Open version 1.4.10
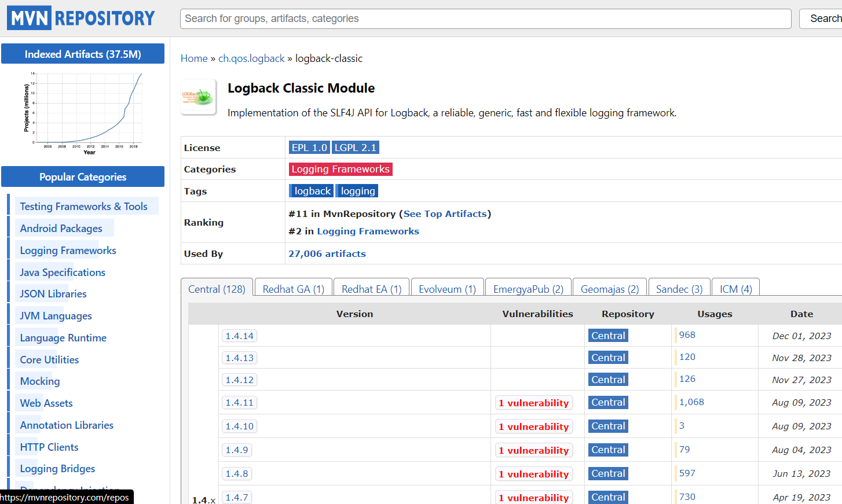Screen dimensions: 842x504 tap(240, 426)
